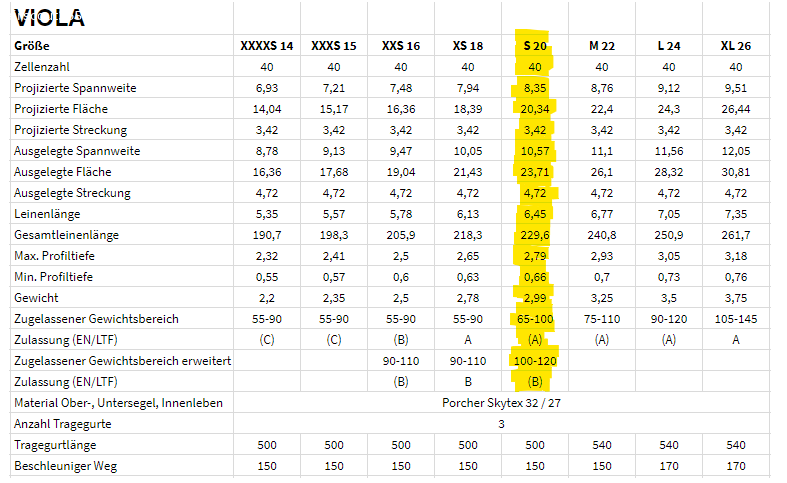Click highlighted value 0,66
Screen dimensions: 787x483
pyautogui.click(x=535, y=277)
